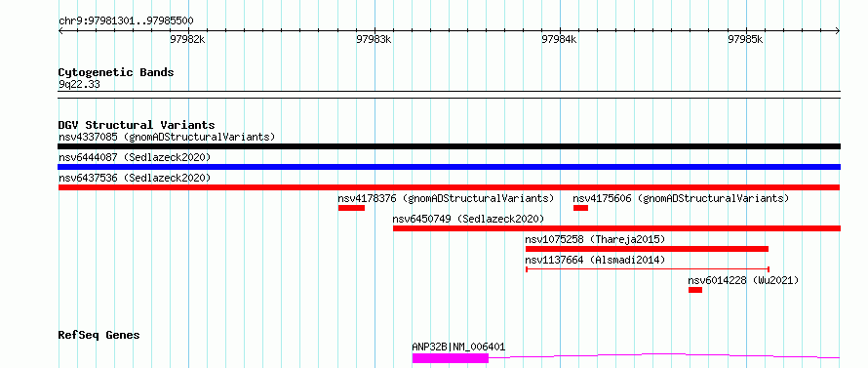
Task: Click the ANP32B intron connector line
Action: click(x=664, y=356)
